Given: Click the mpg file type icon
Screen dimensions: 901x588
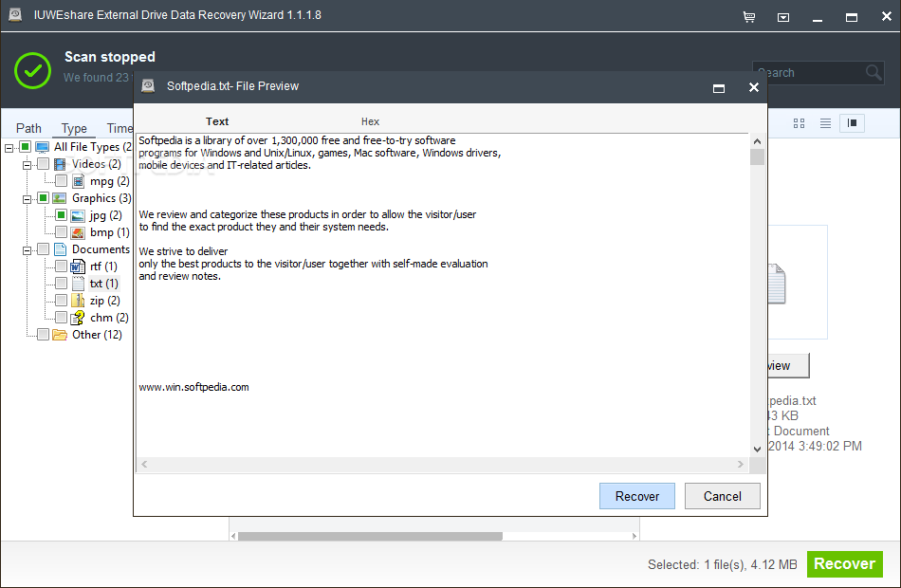Looking at the screenshot, I should 78,182.
